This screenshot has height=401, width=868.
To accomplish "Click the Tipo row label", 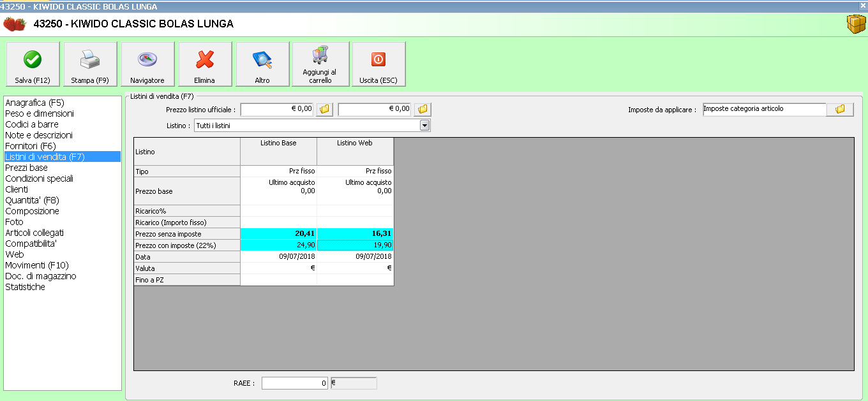I will click(187, 171).
